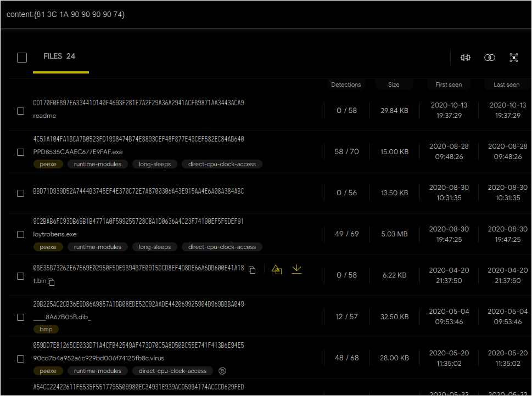The width and height of the screenshot is (532, 396).
Task: Copy the hash of the t.bin file
Action: (x=252, y=270)
